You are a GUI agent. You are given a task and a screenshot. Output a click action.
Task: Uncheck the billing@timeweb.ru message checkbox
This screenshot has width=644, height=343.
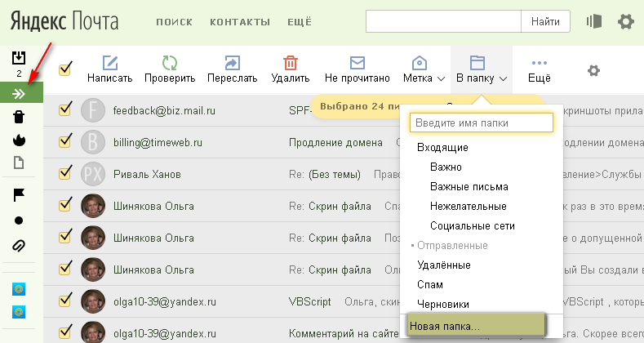coord(65,141)
